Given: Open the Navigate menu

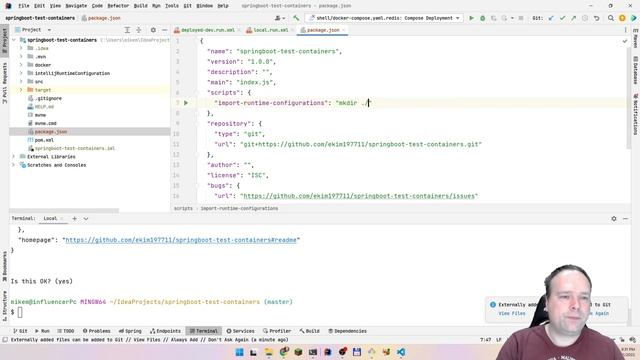Looking at the screenshot, I should click(76, 6).
